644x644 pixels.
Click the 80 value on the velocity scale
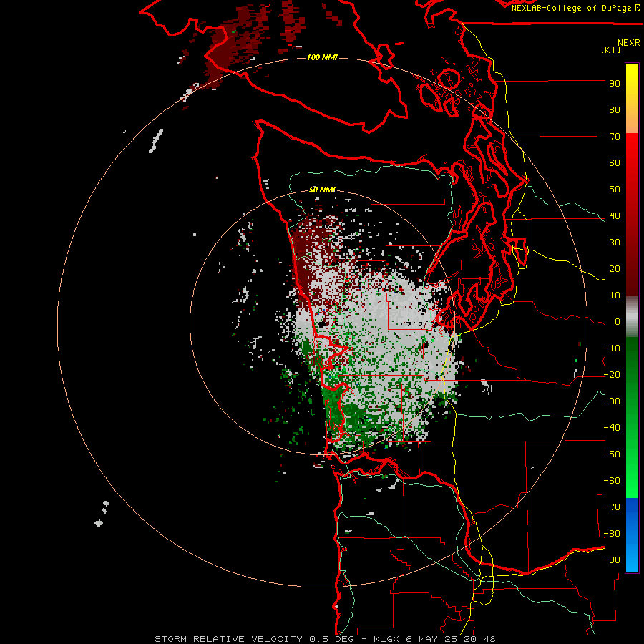tap(615, 110)
